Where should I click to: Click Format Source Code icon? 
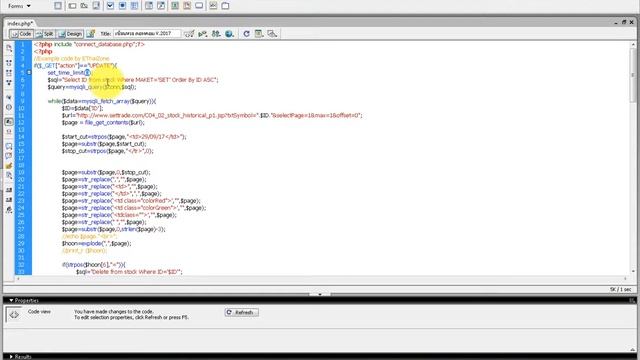pos(9,210)
